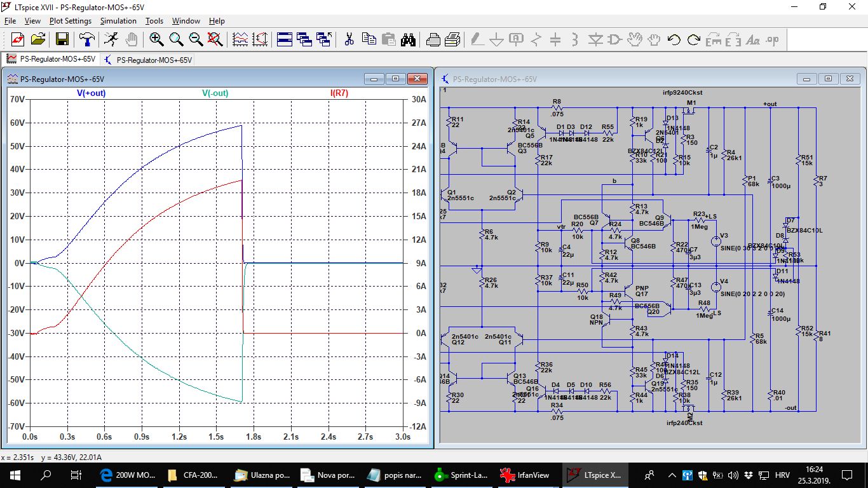Click the New Schematic toolbar icon
This screenshot has height=488, width=868.
(x=17, y=39)
